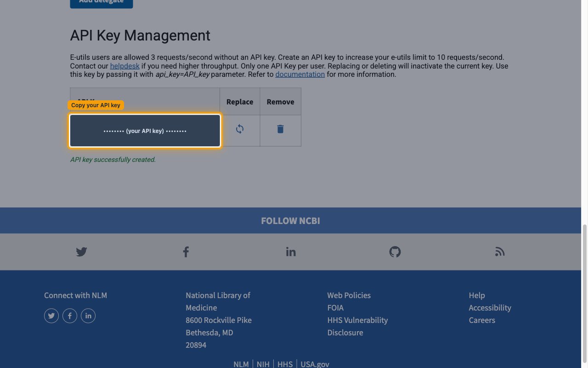This screenshot has height=368, width=588.
Task: Open the documentation link
Action: click(x=300, y=74)
